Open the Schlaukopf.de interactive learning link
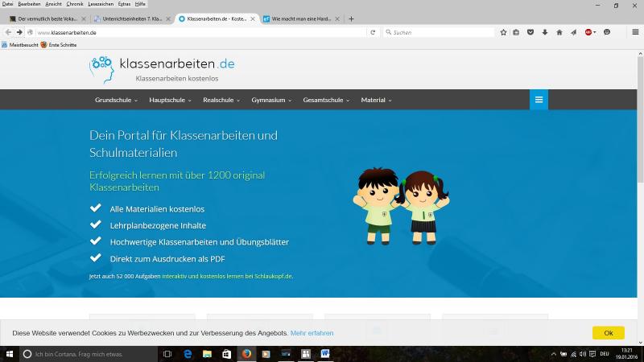Viewport: 644px width, 362px height. pos(227,276)
